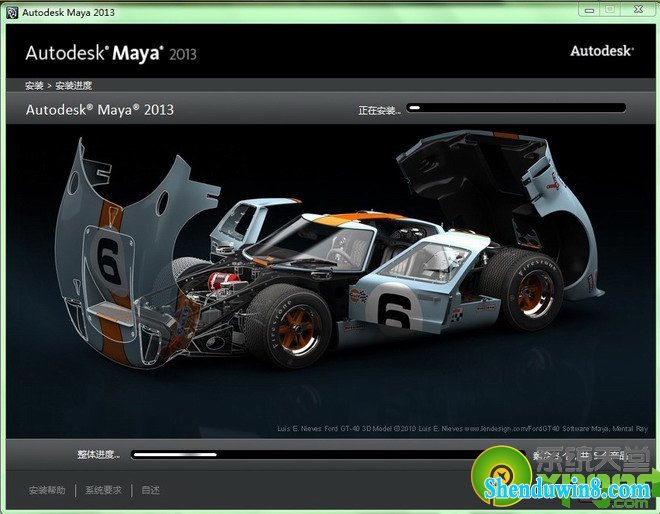The image size is (660, 514).
Task: Click the 正在安装 status label
Action: 379,110
